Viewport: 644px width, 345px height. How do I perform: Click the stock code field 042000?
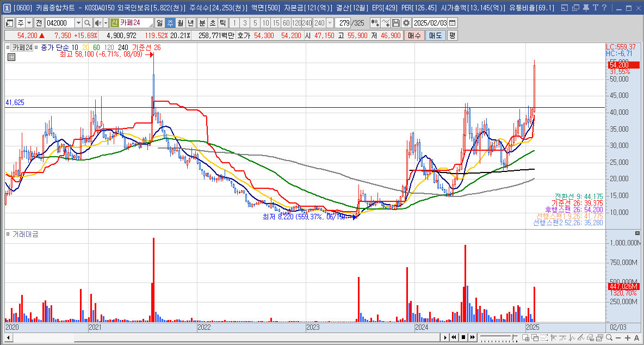point(59,23)
